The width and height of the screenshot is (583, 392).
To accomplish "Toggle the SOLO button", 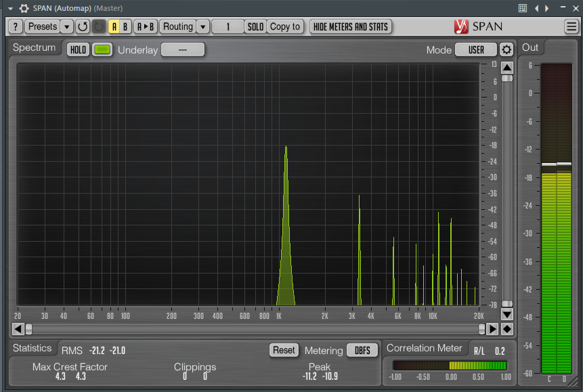I will (x=255, y=27).
